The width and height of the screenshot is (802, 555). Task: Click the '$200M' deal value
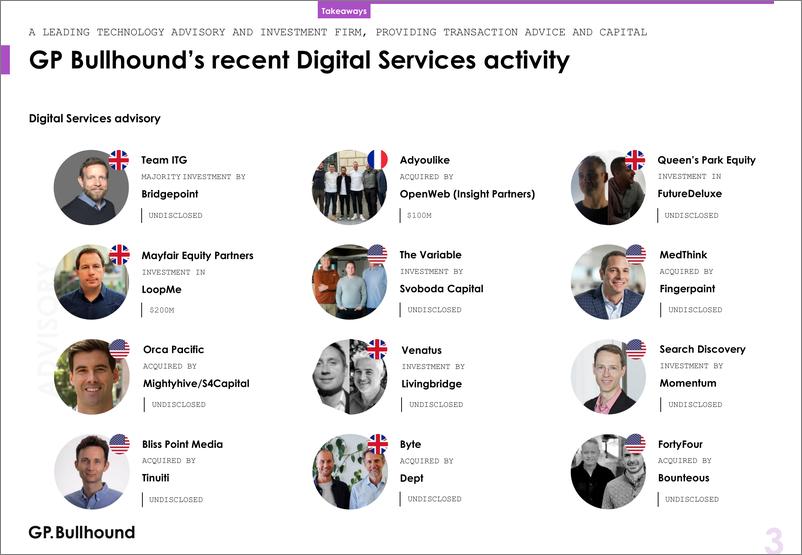162,310
